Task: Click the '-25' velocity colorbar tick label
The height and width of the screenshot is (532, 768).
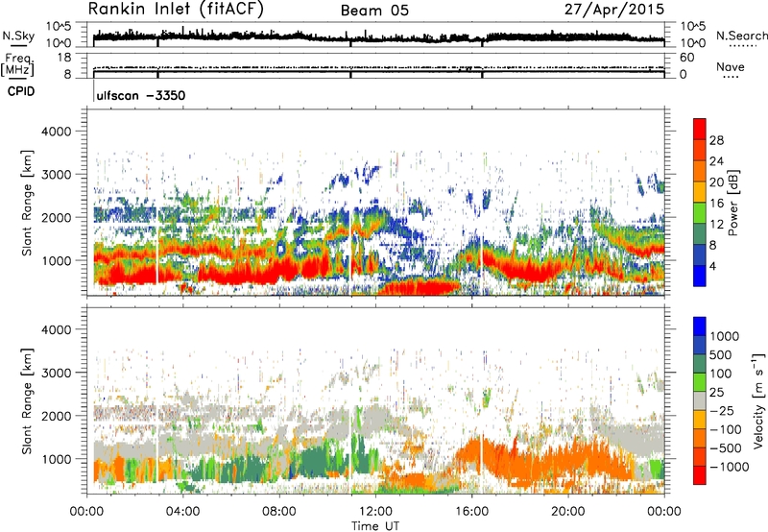Action: pos(722,411)
